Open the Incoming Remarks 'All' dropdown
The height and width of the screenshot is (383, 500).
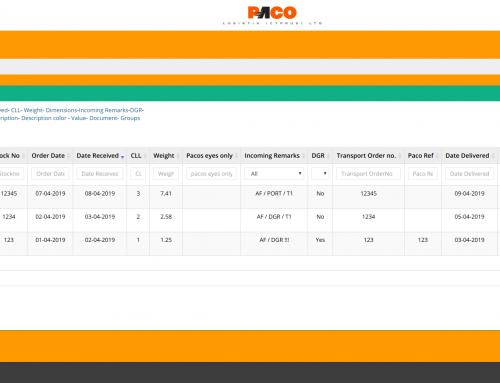pos(274,174)
